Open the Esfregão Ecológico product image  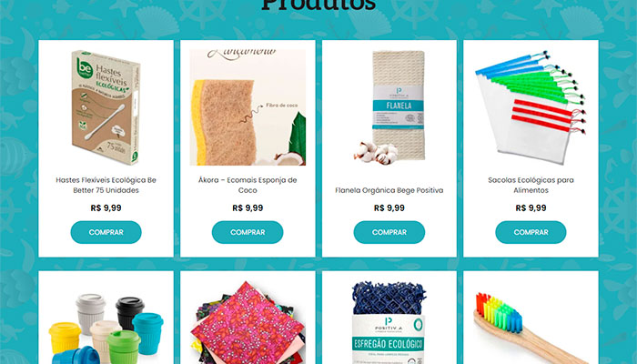[x=389, y=322]
